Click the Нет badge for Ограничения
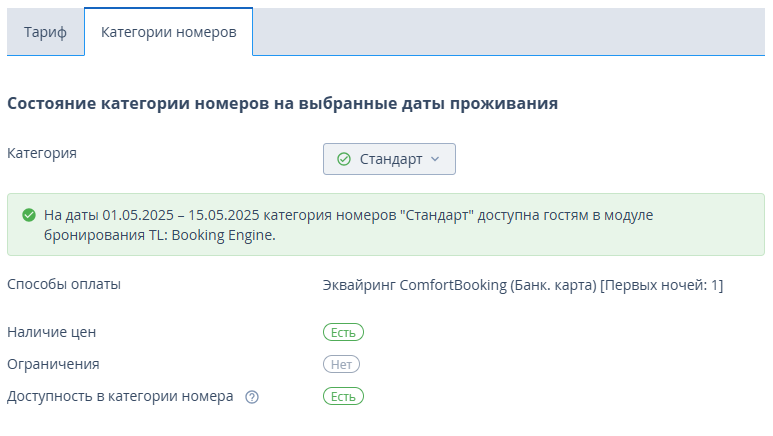Screen dimensions: 773x436 pyautogui.click(x=341, y=364)
